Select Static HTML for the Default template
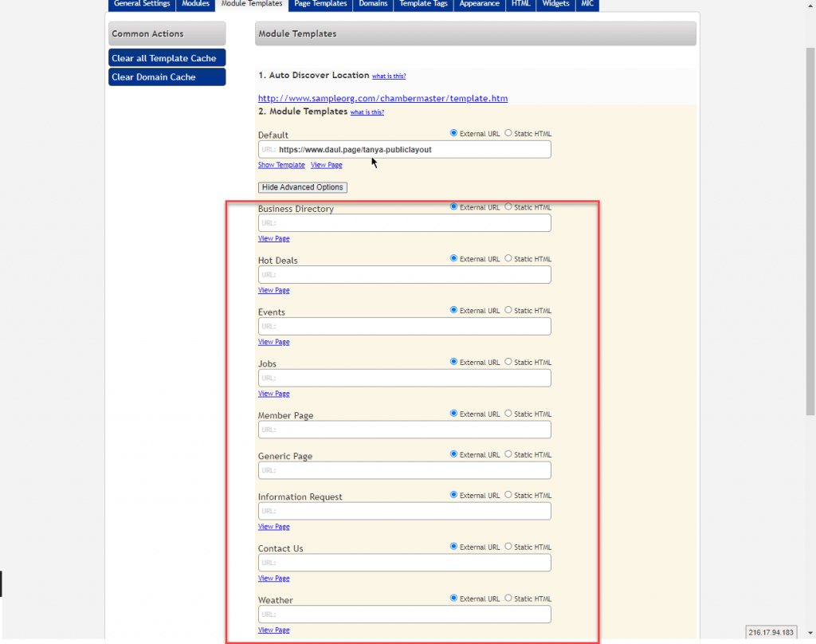The height and width of the screenshot is (644, 816). click(x=508, y=133)
